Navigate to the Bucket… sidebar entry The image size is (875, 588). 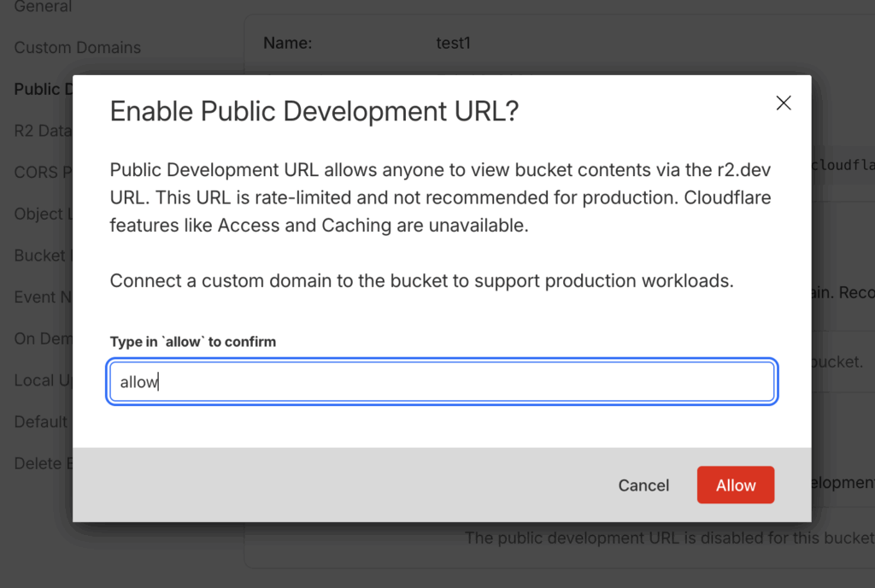click(39, 256)
